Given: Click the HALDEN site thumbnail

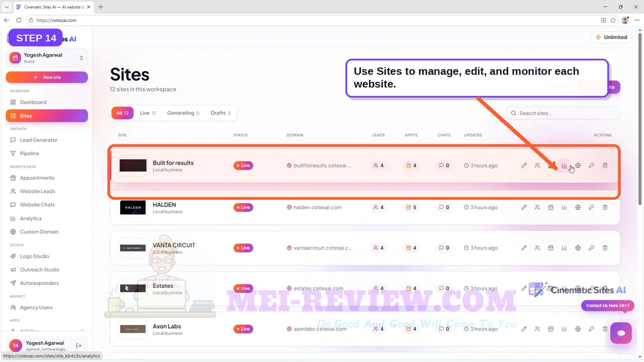Looking at the screenshot, I should pyautogui.click(x=133, y=207).
